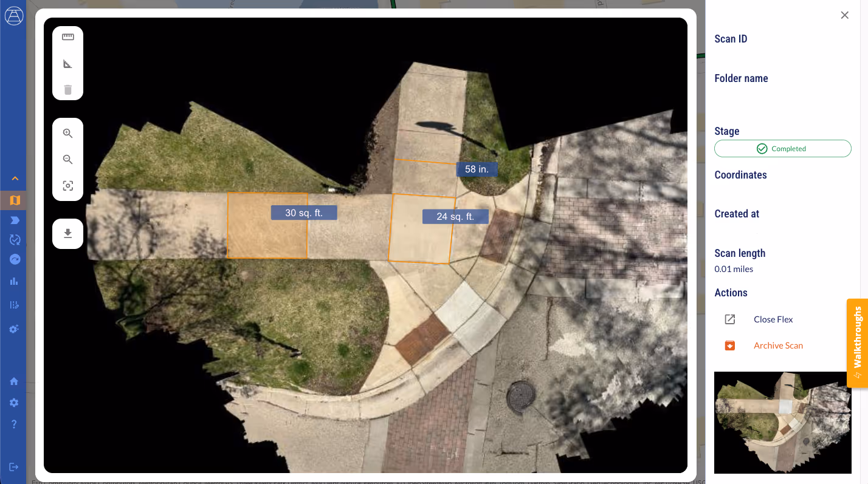This screenshot has height=484, width=868.
Task: Zoom in on the scan image
Action: (x=67, y=134)
